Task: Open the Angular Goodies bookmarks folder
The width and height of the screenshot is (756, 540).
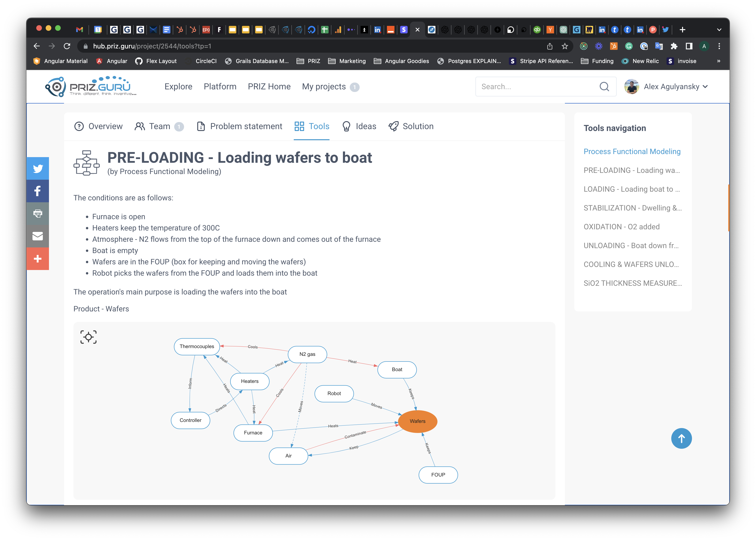Action: coord(401,61)
